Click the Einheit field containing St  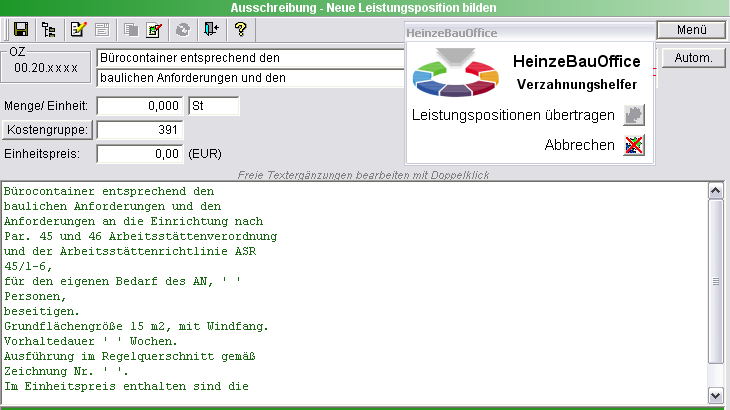pos(214,106)
